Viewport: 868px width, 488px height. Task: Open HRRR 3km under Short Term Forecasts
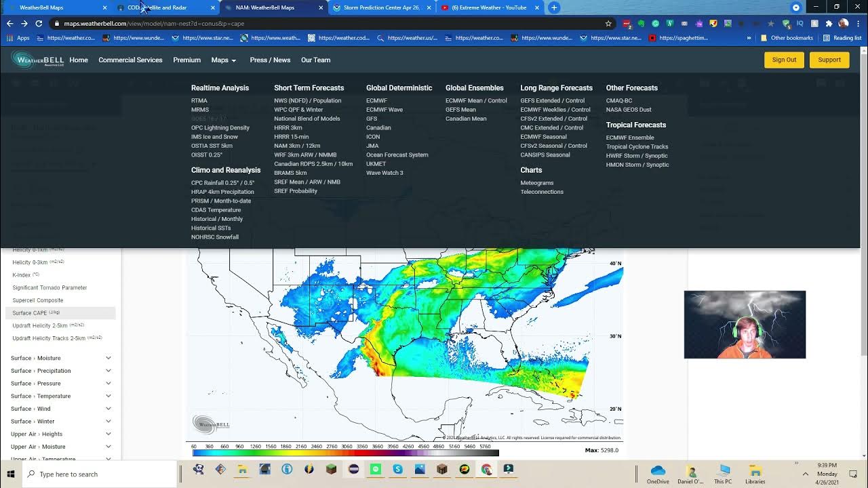(x=288, y=127)
